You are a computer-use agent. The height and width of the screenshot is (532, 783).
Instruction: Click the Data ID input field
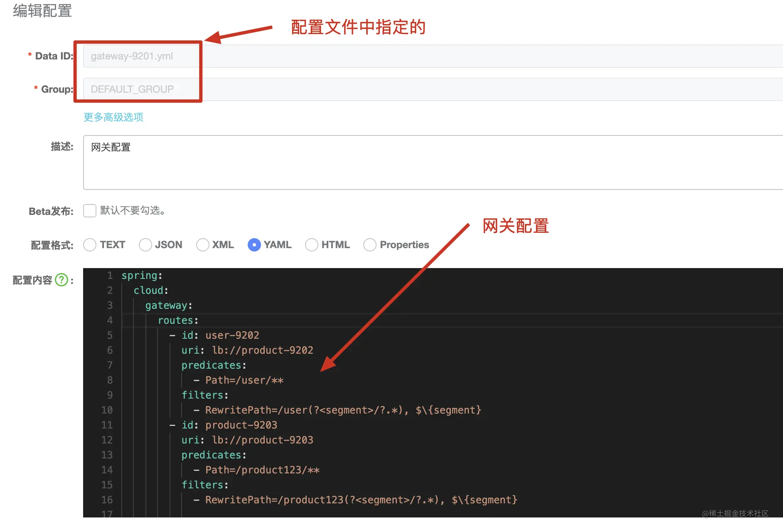coord(433,56)
